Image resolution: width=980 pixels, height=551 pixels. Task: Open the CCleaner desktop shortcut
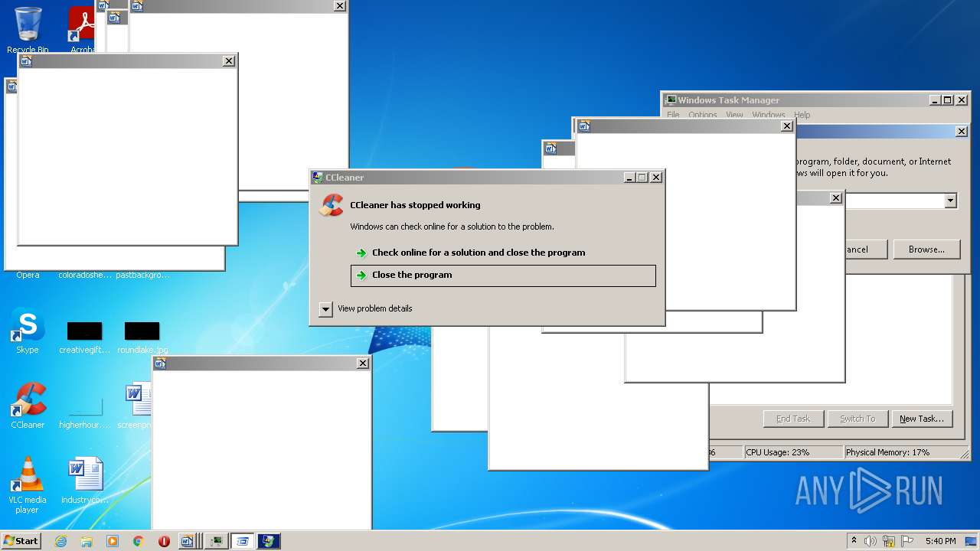pyautogui.click(x=28, y=406)
